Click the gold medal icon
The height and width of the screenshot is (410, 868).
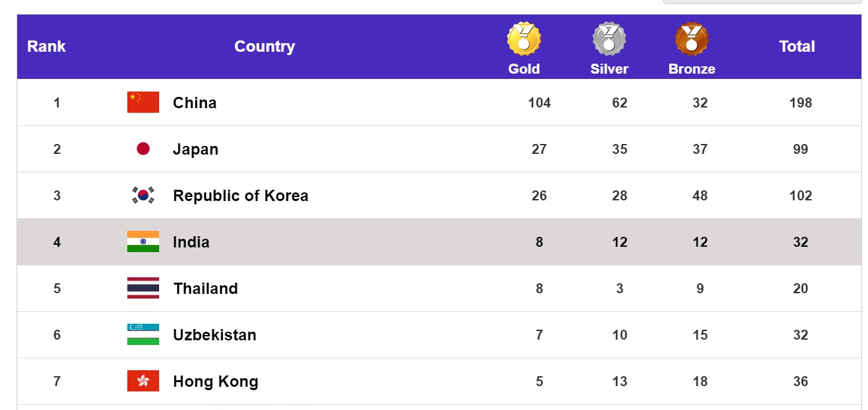(x=524, y=38)
